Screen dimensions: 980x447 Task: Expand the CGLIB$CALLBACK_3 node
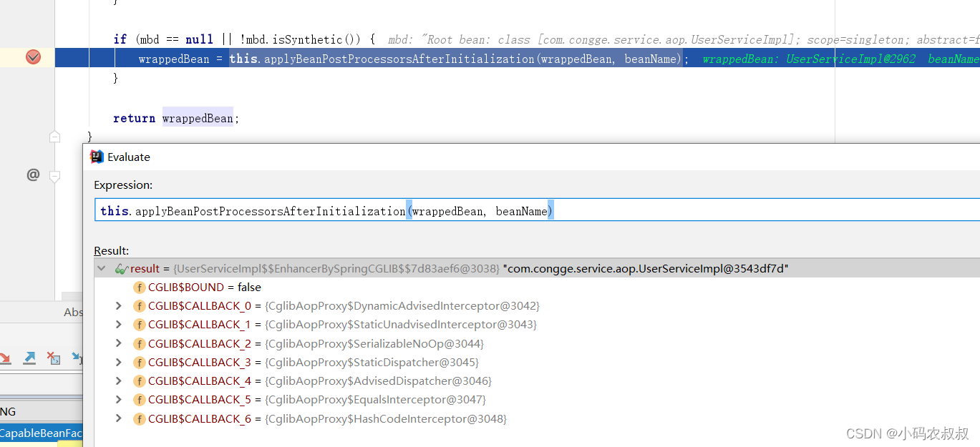point(119,363)
